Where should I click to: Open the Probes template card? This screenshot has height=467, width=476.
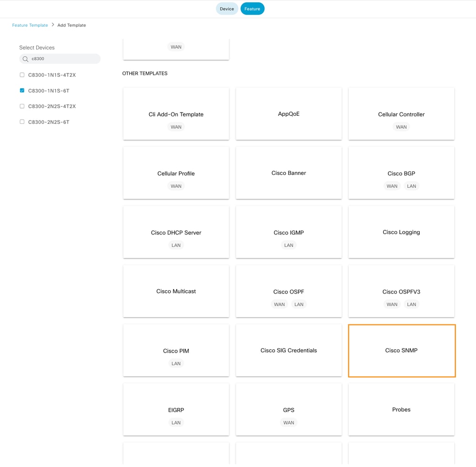pyautogui.click(x=401, y=410)
